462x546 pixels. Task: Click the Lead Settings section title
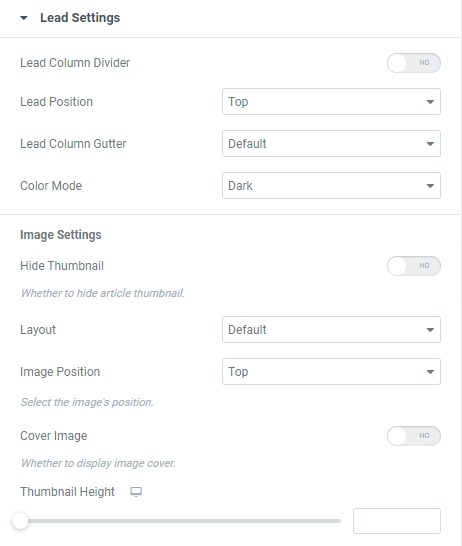point(80,18)
